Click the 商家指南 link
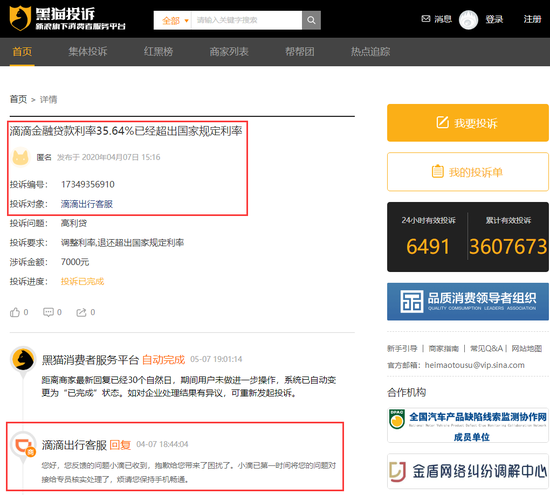 [x=444, y=348]
